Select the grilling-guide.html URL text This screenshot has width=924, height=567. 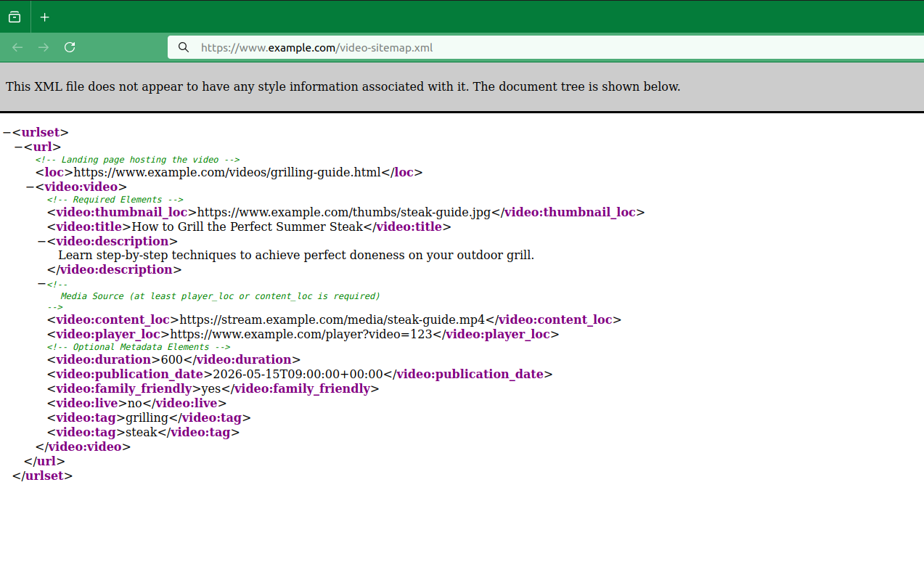coord(227,173)
